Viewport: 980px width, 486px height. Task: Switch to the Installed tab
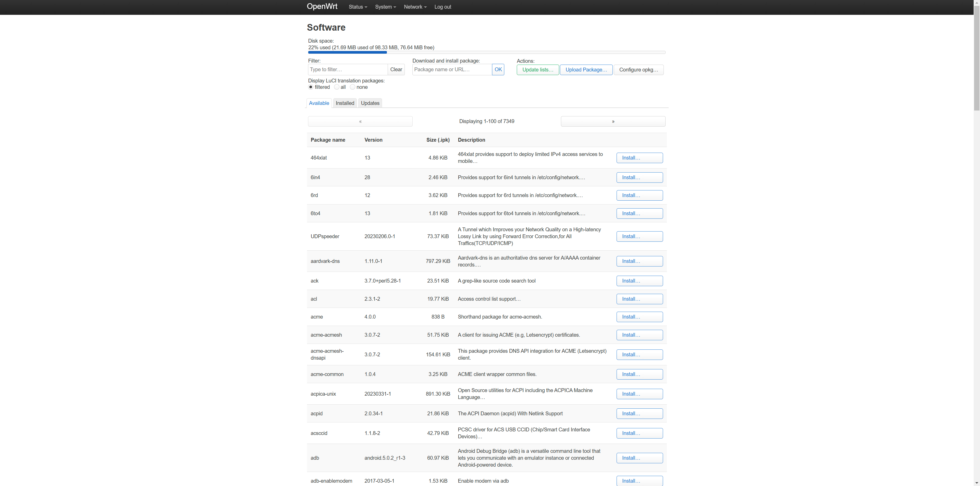click(345, 103)
